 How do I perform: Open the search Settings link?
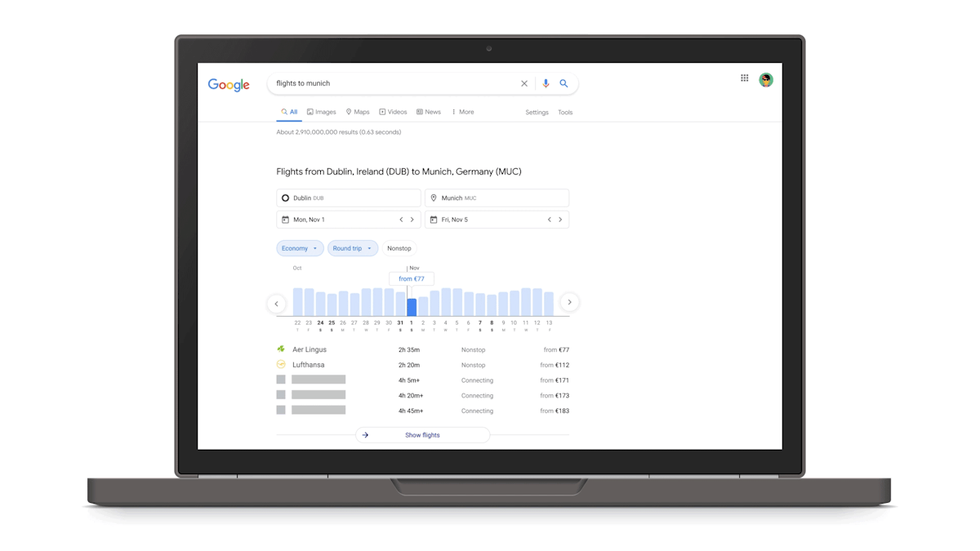[x=537, y=113]
